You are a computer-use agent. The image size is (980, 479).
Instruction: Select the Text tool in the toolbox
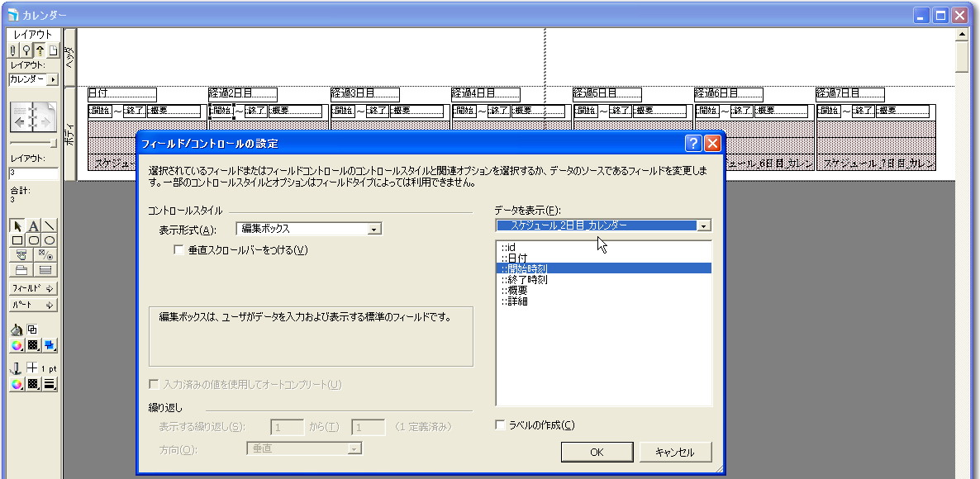pos(34,226)
